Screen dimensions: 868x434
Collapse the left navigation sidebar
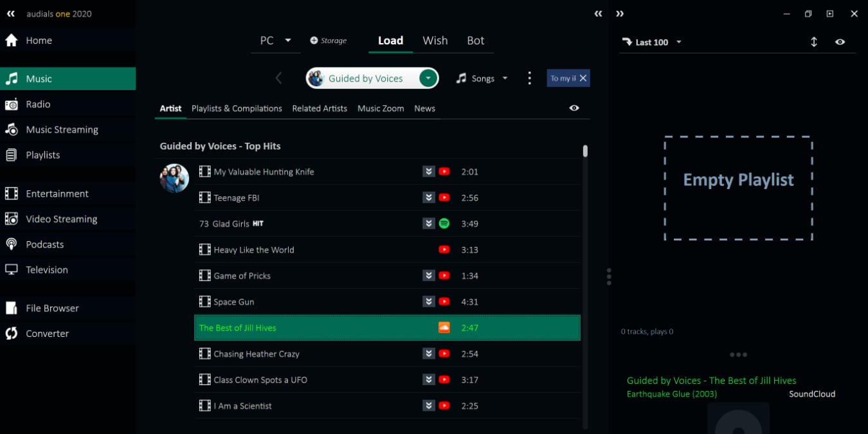[10, 14]
